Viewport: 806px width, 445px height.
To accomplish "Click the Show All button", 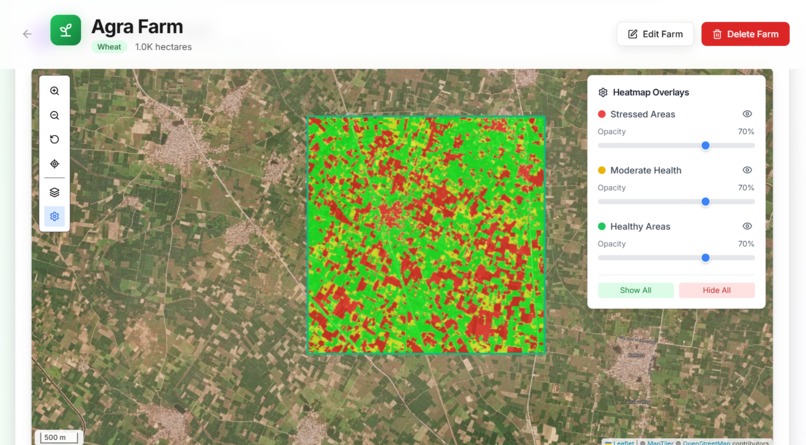I will tap(635, 290).
